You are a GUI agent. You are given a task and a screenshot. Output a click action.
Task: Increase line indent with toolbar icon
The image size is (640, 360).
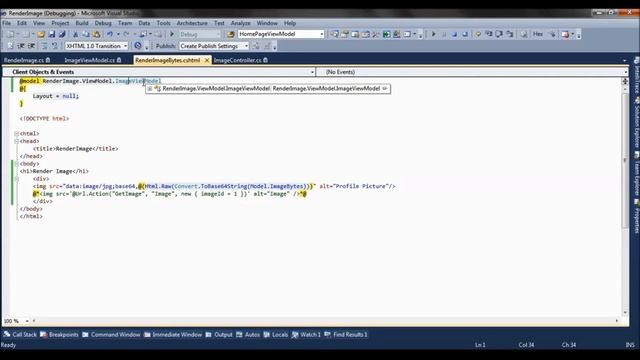click(31, 46)
